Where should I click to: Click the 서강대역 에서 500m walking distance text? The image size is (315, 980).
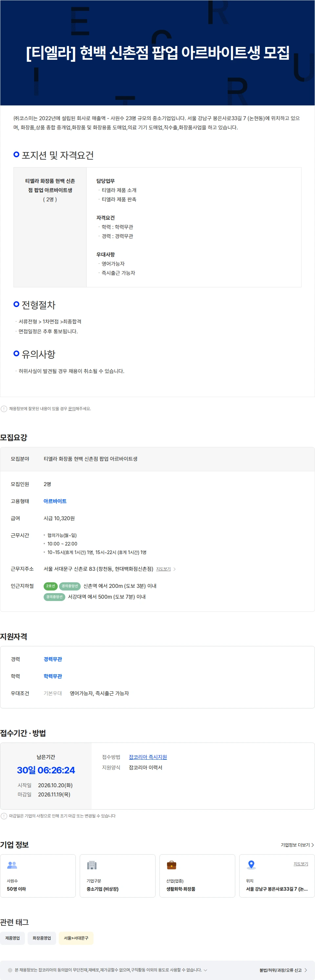click(x=107, y=596)
